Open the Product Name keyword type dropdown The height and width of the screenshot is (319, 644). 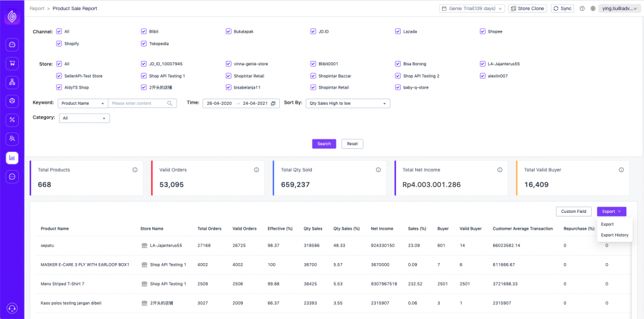click(x=82, y=104)
